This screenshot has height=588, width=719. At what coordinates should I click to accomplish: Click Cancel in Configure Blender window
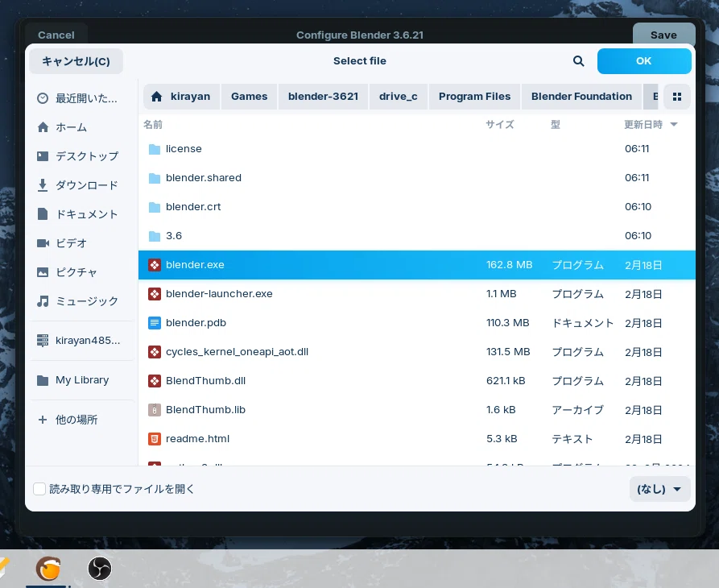click(x=56, y=35)
